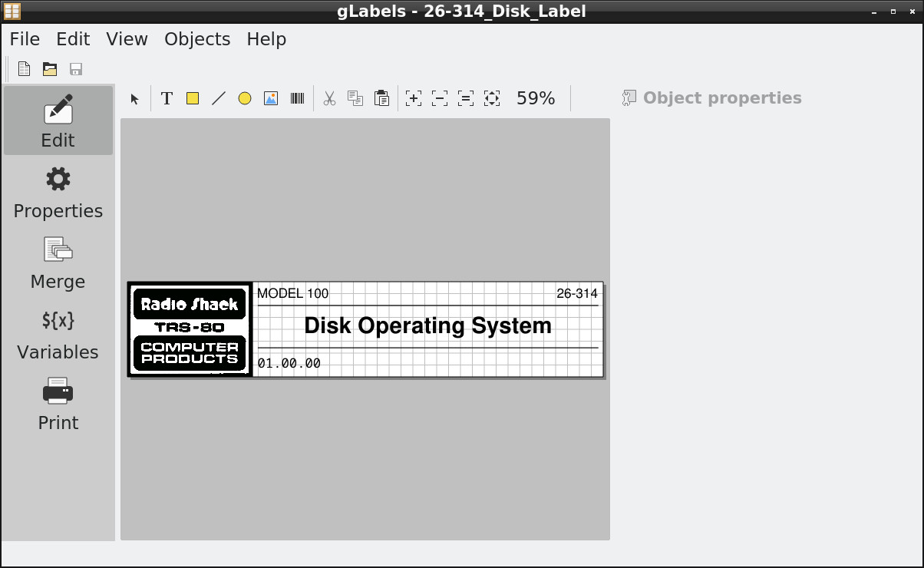
Task: Select the "26-314" text object
Action: 577,293
